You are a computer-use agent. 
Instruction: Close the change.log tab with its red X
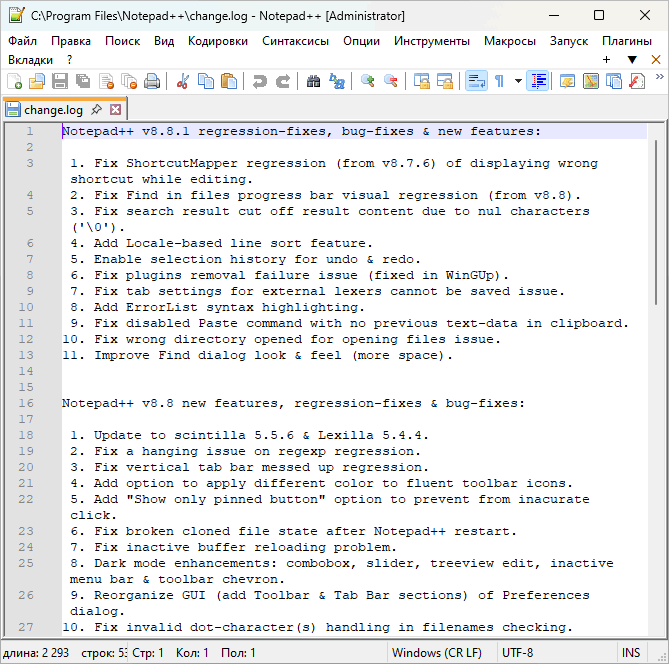pyautogui.click(x=115, y=109)
